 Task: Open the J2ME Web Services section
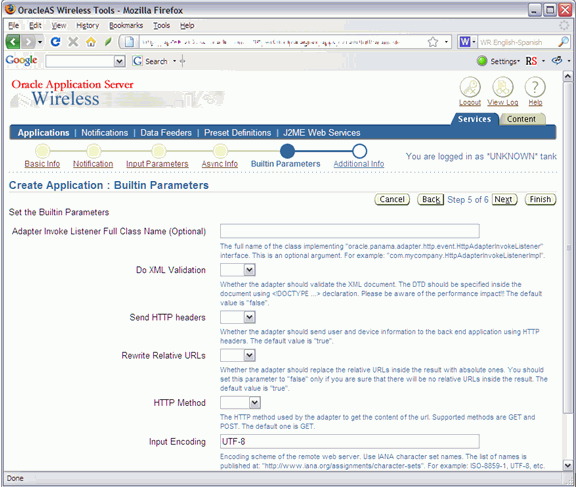pos(322,133)
